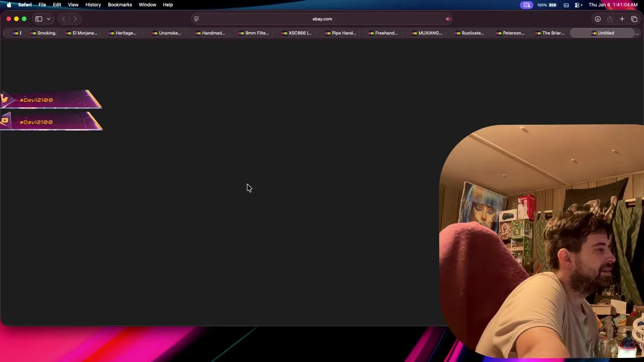This screenshot has height=362, width=644.
Task: Switch to the Handmad tab
Action: pos(209,33)
